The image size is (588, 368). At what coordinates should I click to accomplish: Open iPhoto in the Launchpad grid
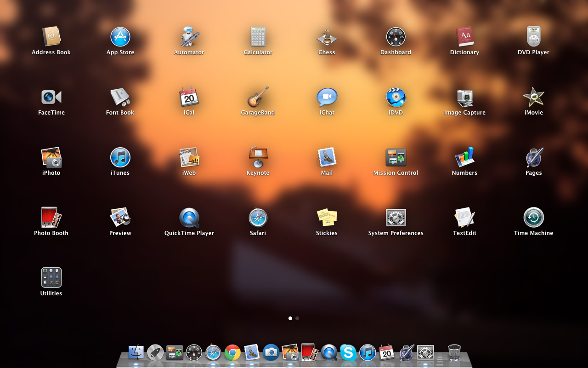[x=51, y=157]
